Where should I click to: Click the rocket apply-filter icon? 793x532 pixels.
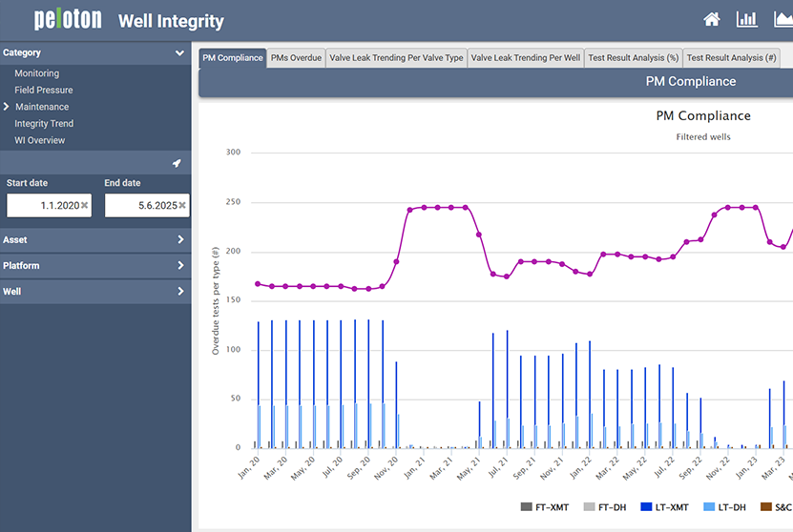coord(177,164)
